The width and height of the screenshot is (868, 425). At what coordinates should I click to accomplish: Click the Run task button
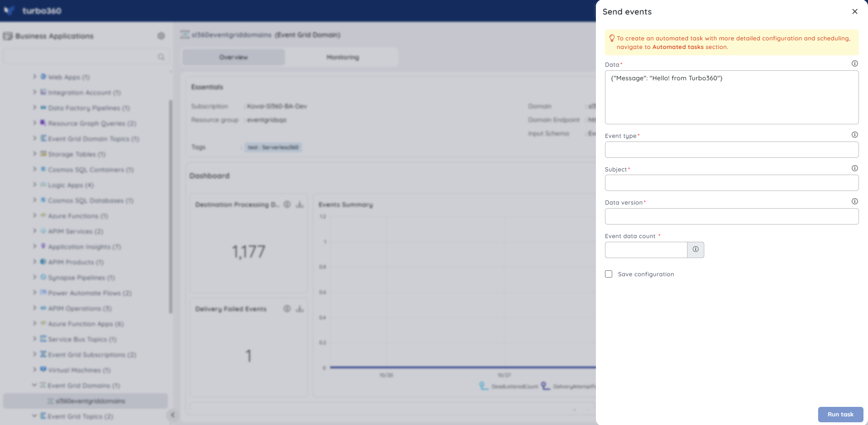[840, 415]
